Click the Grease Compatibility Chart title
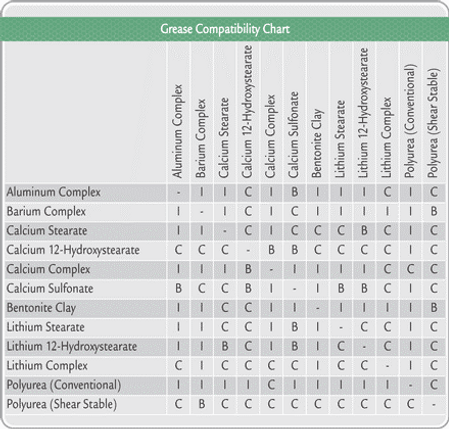Image resolution: width=449 pixels, height=429 pixels. pyautogui.click(x=225, y=29)
